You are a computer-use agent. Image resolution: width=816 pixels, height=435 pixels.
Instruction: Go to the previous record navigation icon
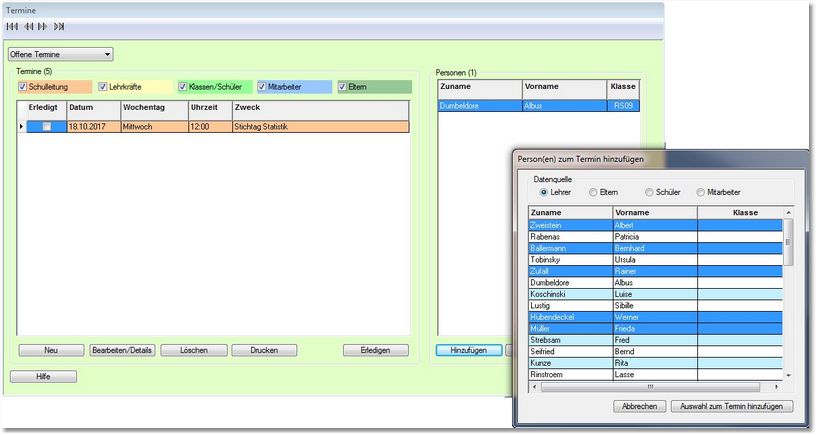(x=27, y=26)
